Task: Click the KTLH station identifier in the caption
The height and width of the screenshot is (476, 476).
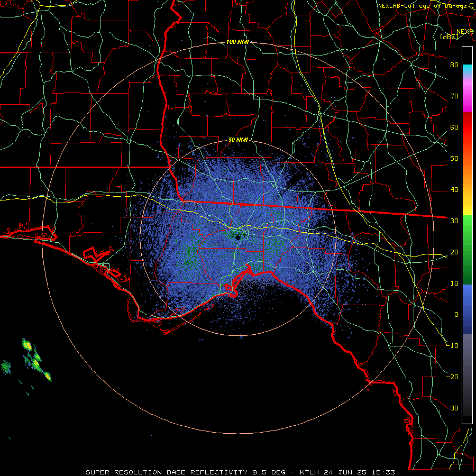Action: coord(309,472)
